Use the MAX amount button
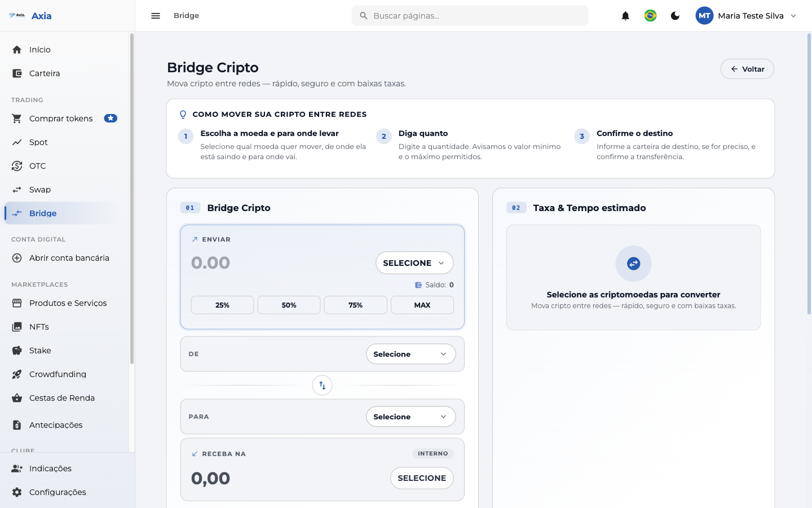The image size is (812, 508). pos(422,305)
